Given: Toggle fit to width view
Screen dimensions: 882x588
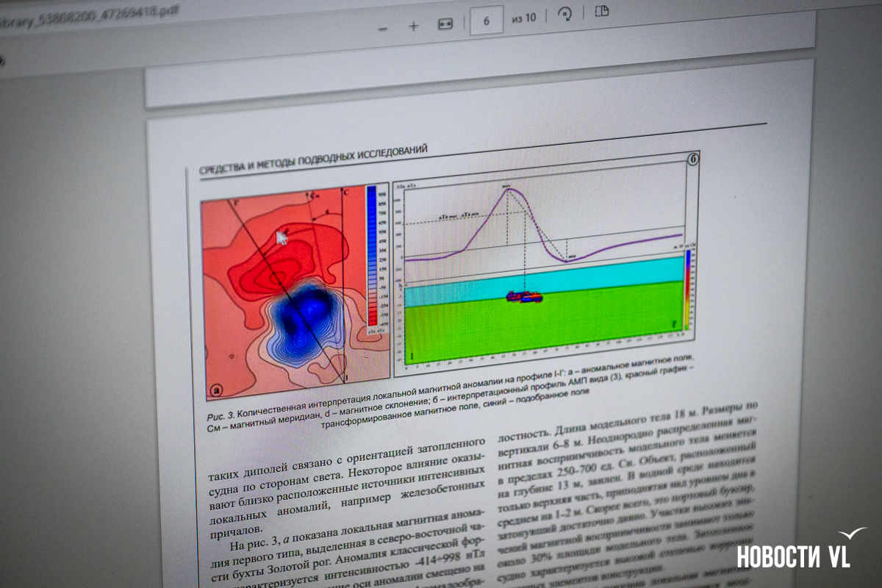Looking at the screenshot, I should point(445,24).
